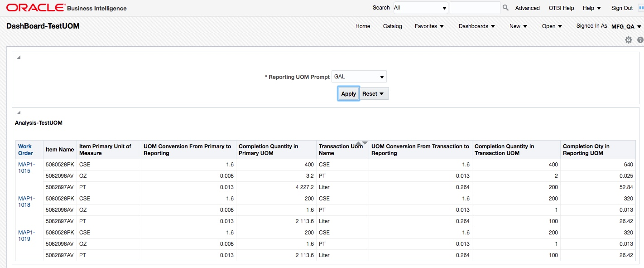Open the New menu
The image size is (644, 268).
point(518,26)
